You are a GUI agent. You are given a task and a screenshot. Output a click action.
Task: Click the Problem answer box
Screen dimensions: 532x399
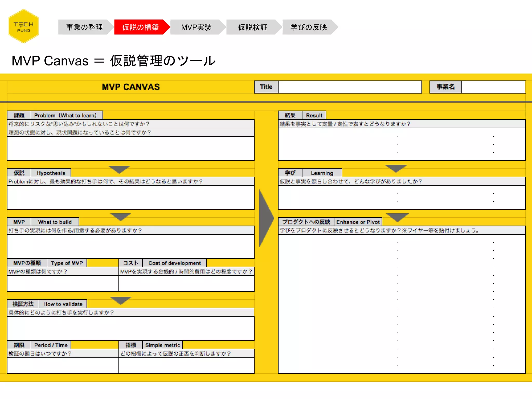[x=131, y=148]
